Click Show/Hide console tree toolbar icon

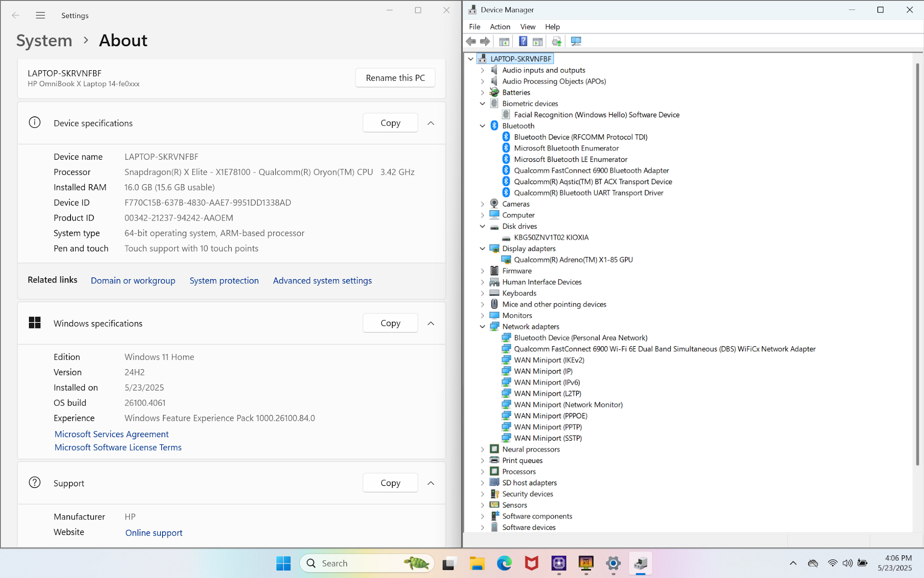click(504, 41)
